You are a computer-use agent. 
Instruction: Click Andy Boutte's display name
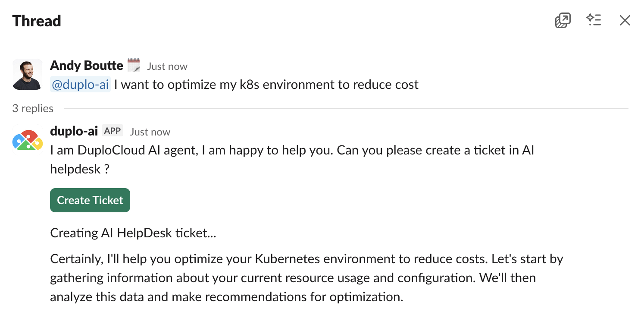click(x=86, y=65)
